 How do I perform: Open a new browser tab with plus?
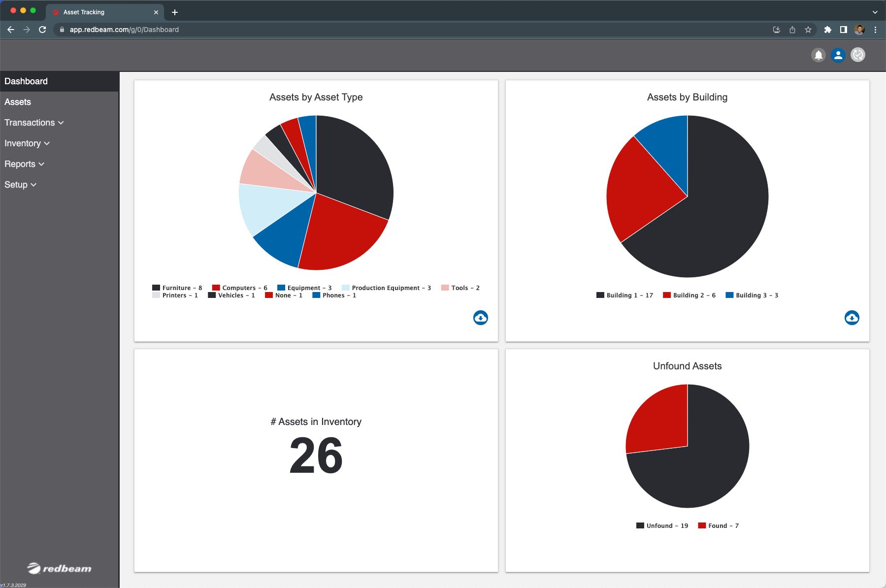174,12
